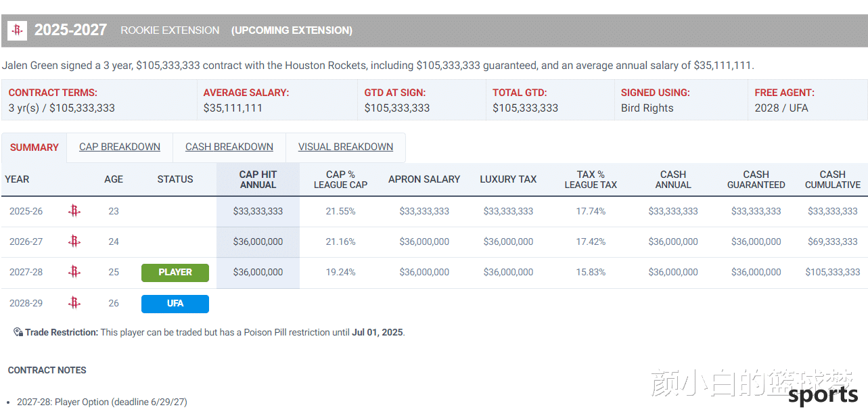
Task: Click the CASH ANNUAL column header
Action: 673,179
